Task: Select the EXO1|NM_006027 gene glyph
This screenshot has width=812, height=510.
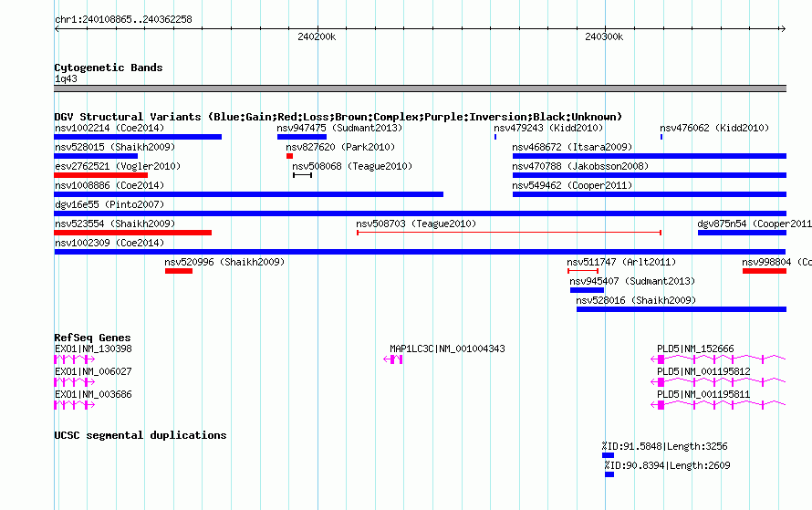Action: point(75,382)
